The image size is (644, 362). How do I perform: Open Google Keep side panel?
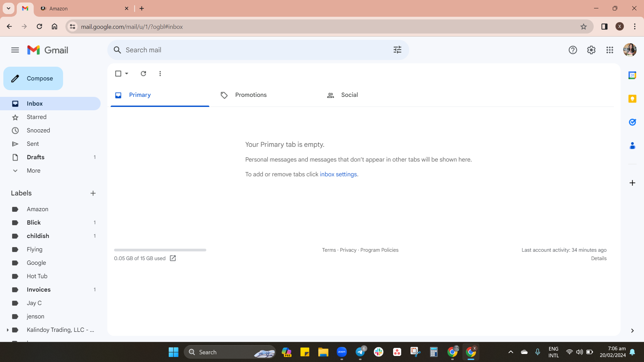point(632,99)
